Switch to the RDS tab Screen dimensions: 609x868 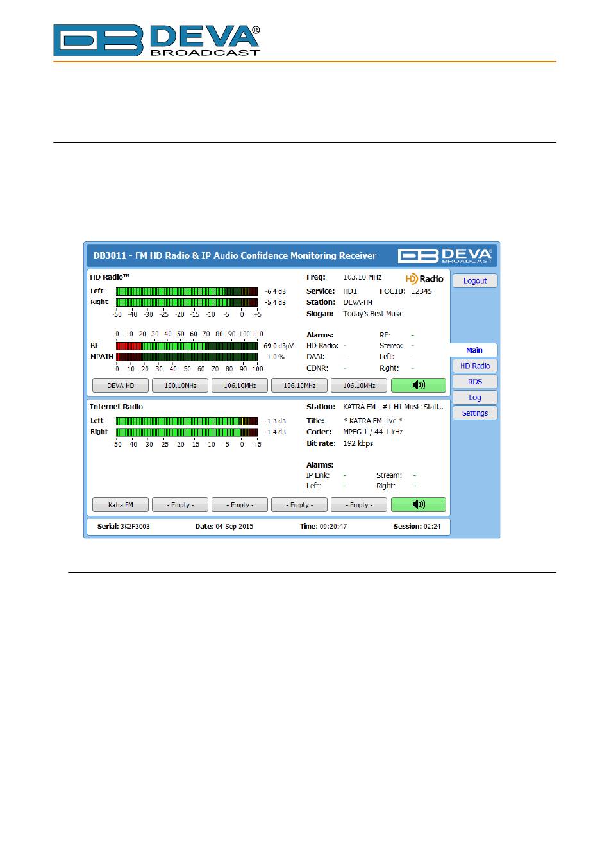tap(475, 382)
